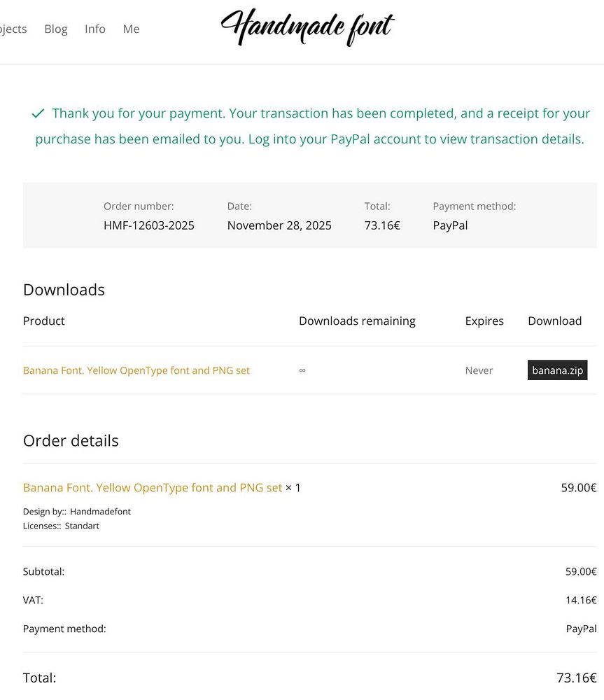Image resolution: width=604 pixels, height=700 pixels.
Task: Click the Downloads section heading
Action: tap(64, 290)
